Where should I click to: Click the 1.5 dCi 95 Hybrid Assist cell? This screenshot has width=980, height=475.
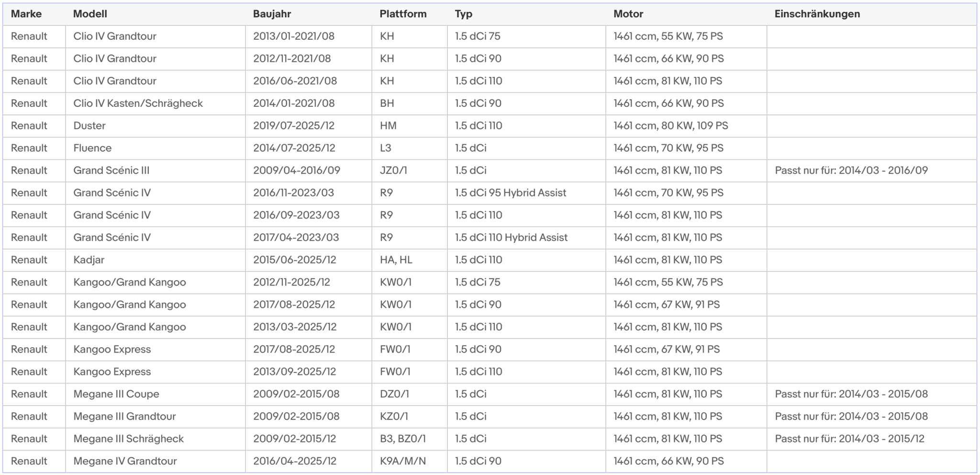pyautogui.click(x=526, y=193)
